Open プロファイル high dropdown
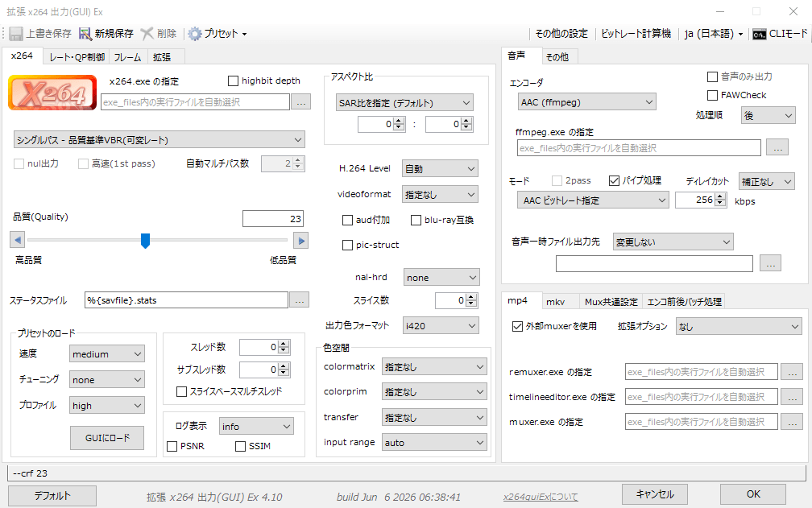812x508 pixels. point(106,406)
